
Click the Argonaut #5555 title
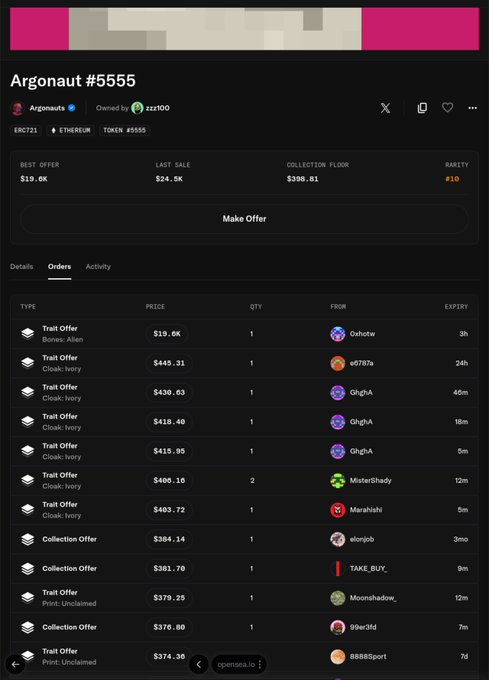pos(73,81)
